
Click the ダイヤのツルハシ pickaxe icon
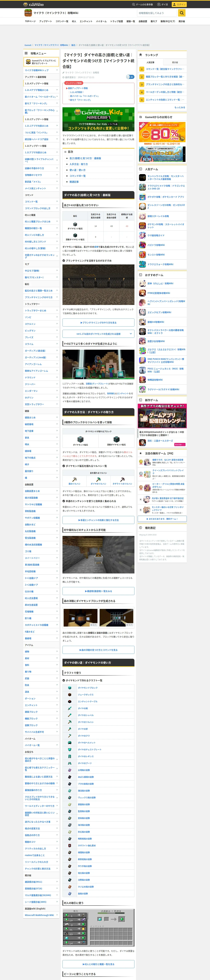click(98, 480)
